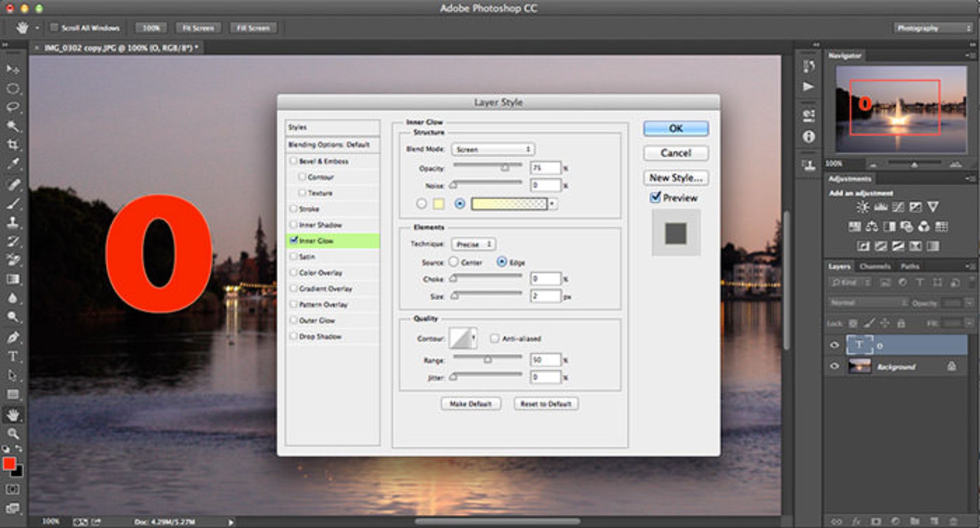The height and width of the screenshot is (528, 980).
Task: Select the Pen tool
Action: click(x=13, y=338)
